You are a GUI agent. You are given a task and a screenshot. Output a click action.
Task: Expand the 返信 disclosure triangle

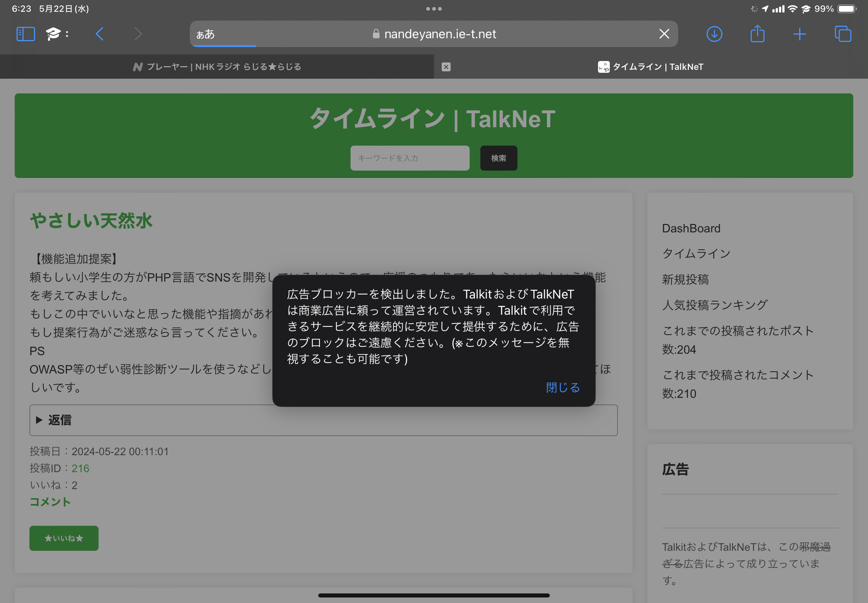(39, 420)
